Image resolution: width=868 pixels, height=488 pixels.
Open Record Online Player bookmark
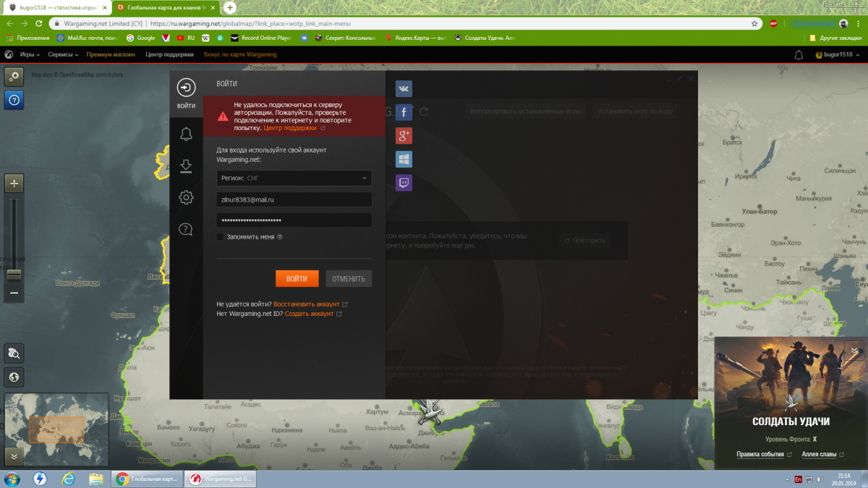[260, 38]
